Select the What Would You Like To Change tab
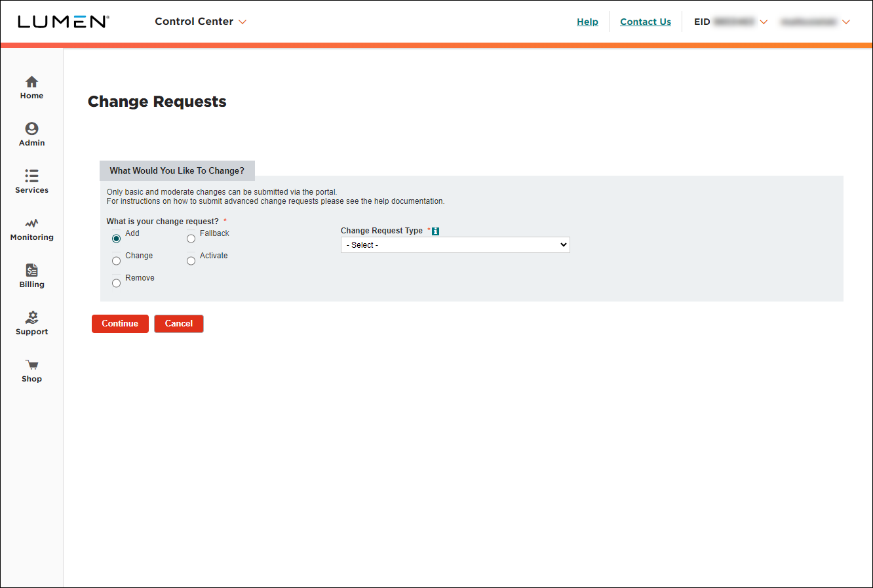The height and width of the screenshot is (588, 873). pos(177,170)
